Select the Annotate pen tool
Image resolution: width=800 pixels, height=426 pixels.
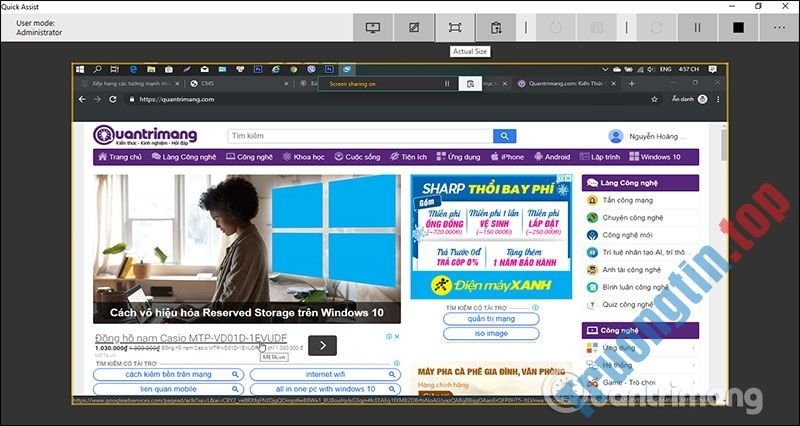click(x=414, y=28)
